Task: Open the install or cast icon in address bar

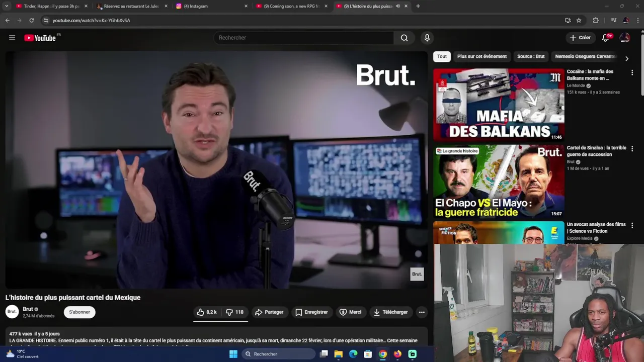Action: [568, 20]
